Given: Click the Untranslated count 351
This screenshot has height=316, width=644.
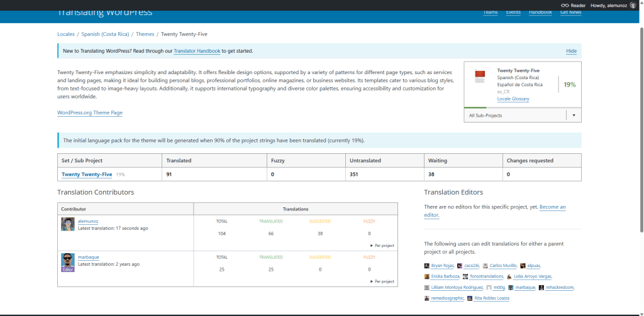Looking at the screenshot, I should click(353, 175).
